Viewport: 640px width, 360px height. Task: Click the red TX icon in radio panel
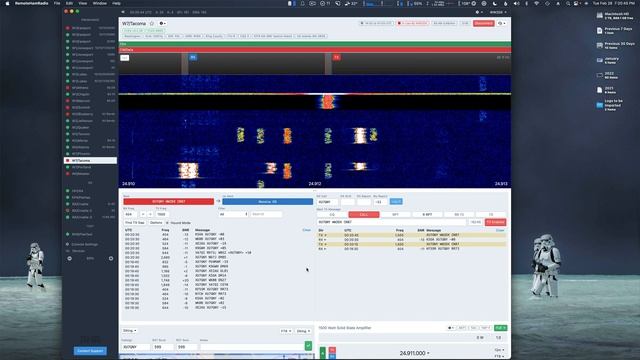coord(332,350)
